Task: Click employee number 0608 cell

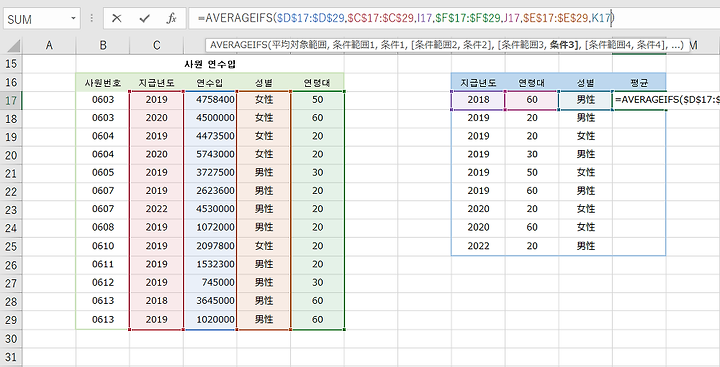Action: 103,227
